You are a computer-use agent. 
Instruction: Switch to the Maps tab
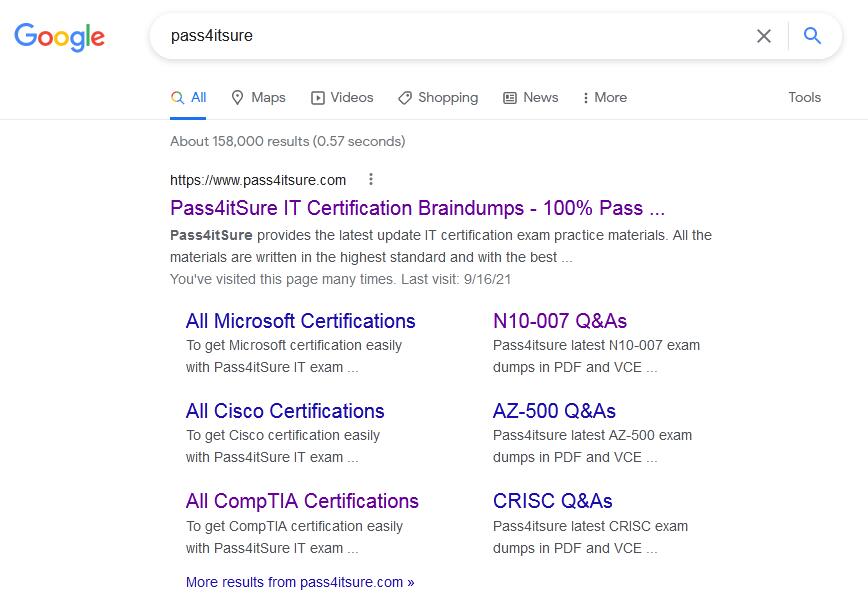(258, 98)
